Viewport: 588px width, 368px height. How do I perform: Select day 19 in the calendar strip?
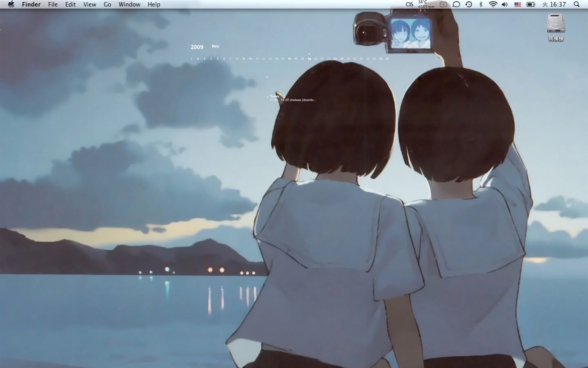[x=309, y=59]
